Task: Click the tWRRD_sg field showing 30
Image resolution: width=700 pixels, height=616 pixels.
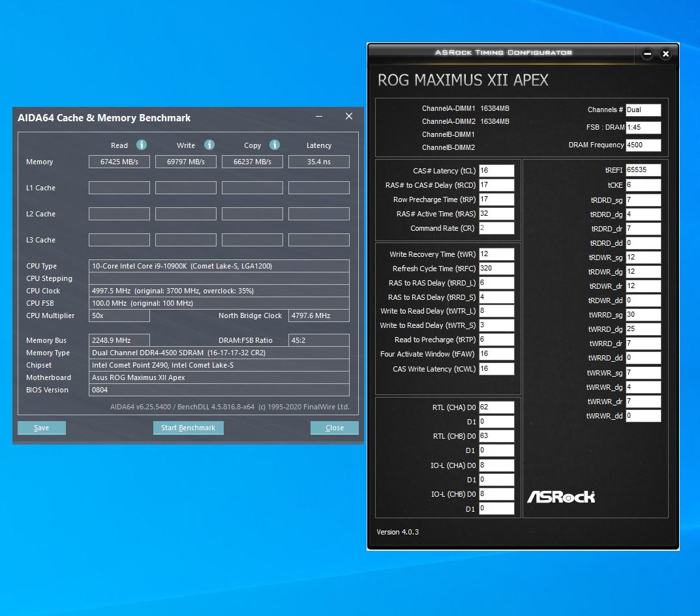Action: pos(643,314)
